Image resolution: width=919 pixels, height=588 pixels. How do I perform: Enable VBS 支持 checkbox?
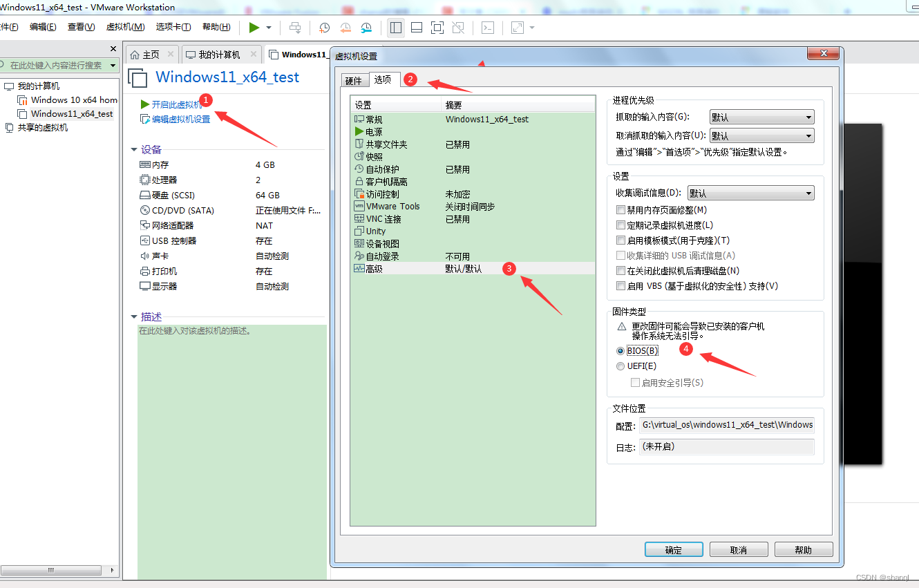click(x=620, y=286)
